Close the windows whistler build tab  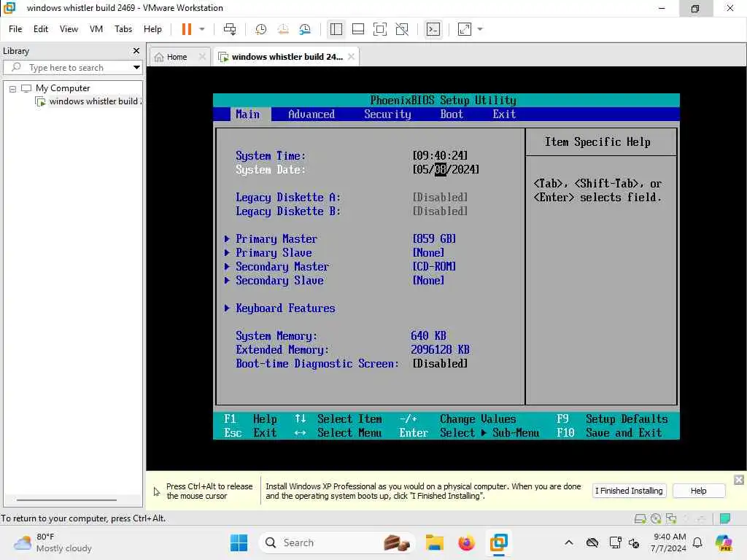pos(351,57)
